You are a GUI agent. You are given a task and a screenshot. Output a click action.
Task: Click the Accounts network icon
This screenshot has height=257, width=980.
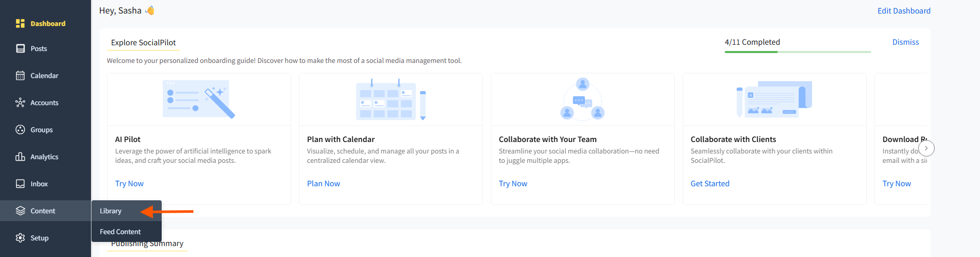pyautogui.click(x=20, y=102)
